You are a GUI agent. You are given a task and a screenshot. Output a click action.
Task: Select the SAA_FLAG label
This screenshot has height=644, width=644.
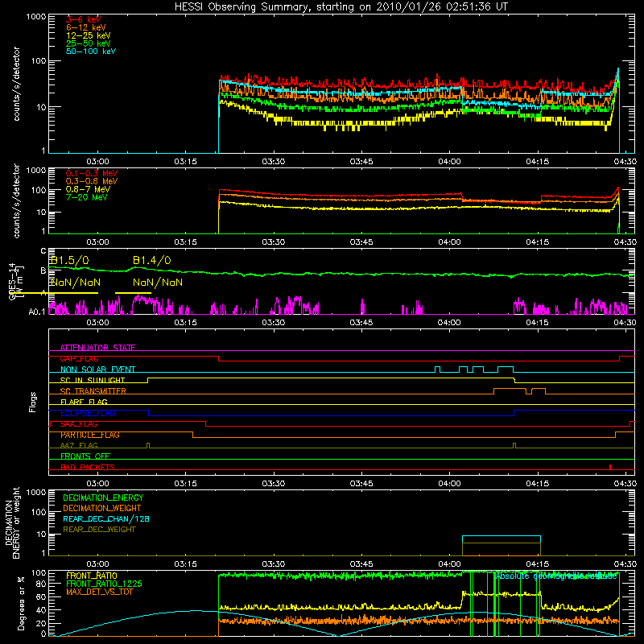[x=79, y=424]
